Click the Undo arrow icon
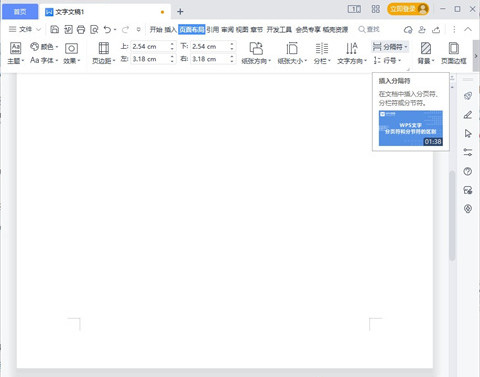 107,29
